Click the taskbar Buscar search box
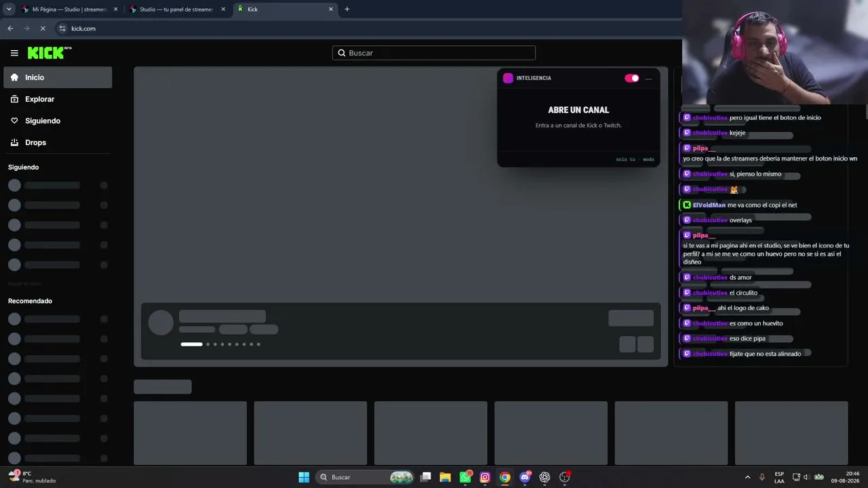This screenshot has width=868, height=488. (366, 477)
